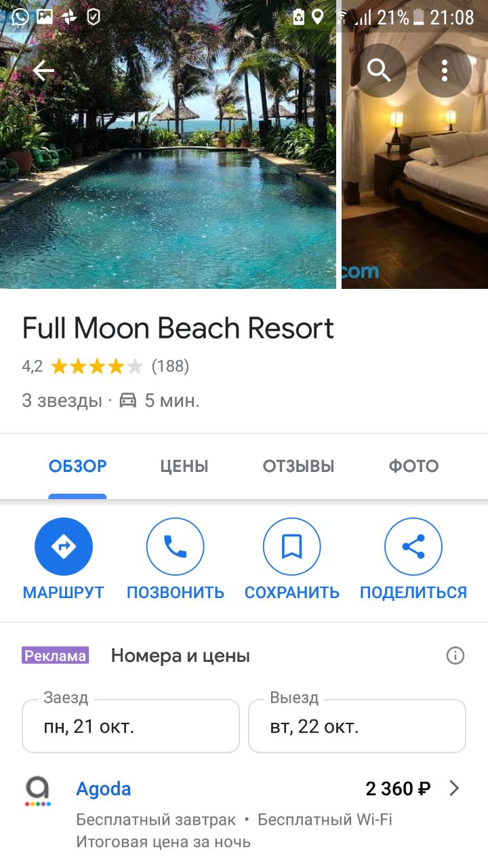Tap the back arrow icon
This screenshot has height=868, width=488.
click(x=43, y=71)
